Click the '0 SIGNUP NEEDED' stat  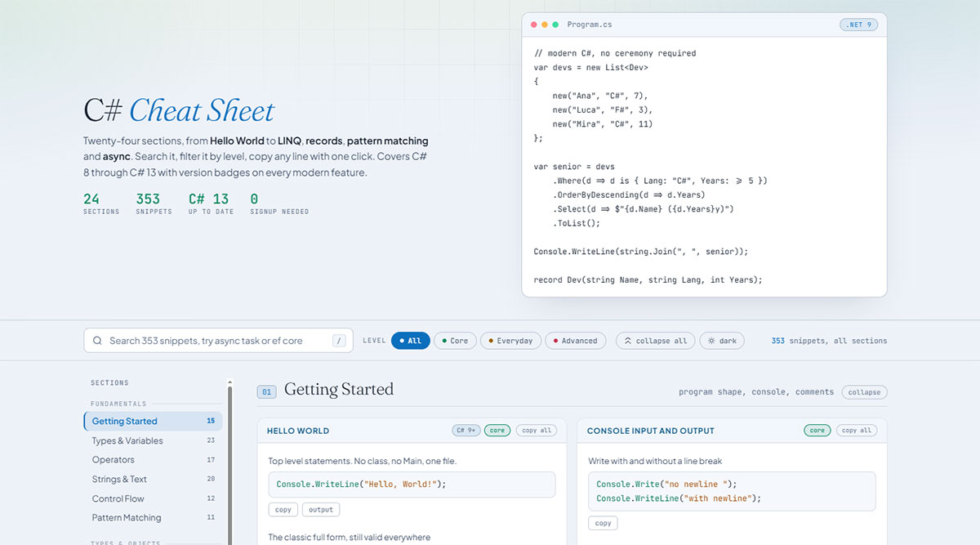(279, 203)
